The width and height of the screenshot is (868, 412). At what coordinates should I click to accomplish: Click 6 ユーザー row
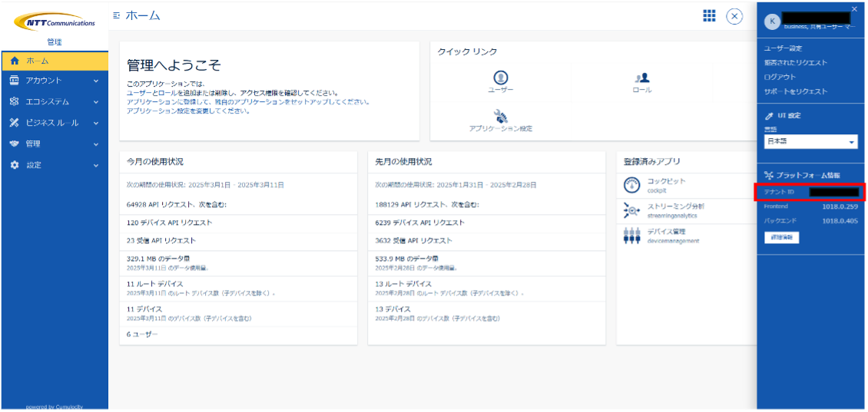[238, 335]
